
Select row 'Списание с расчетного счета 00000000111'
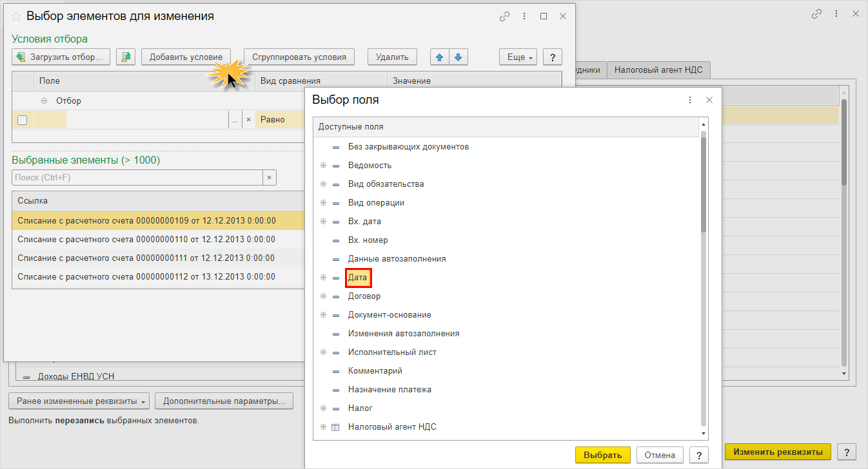tap(159, 258)
